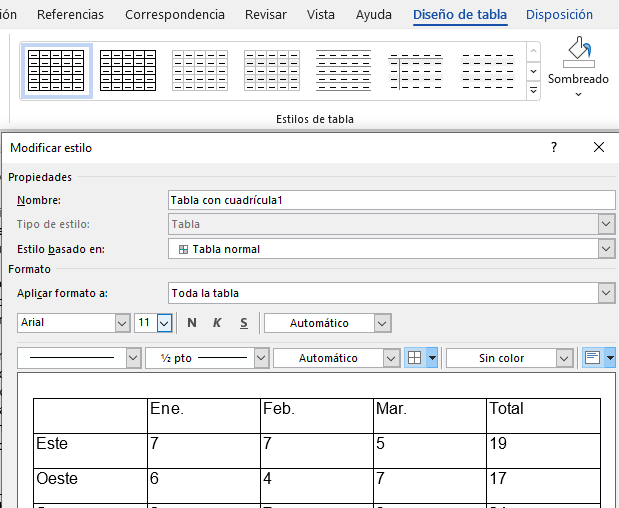Open the Ayuda tab
Viewport: 619px width, 508px height.
point(374,15)
